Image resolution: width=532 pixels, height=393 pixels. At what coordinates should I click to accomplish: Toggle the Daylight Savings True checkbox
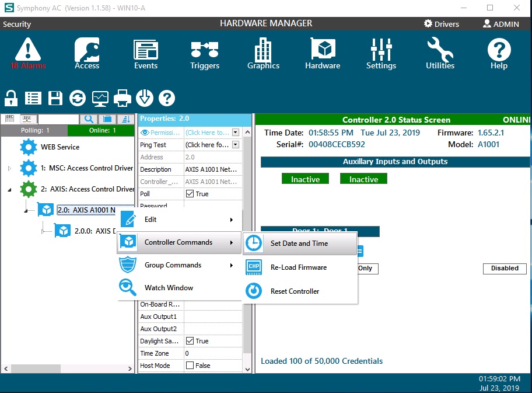click(190, 340)
